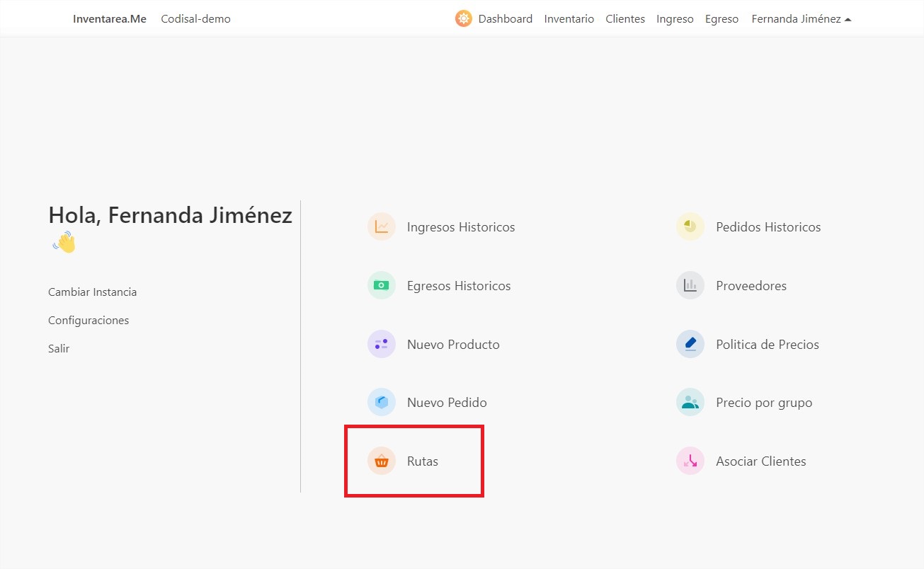Open Pedidos Historicos via the pie chart icon
924x569 pixels.
tap(690, 226)
